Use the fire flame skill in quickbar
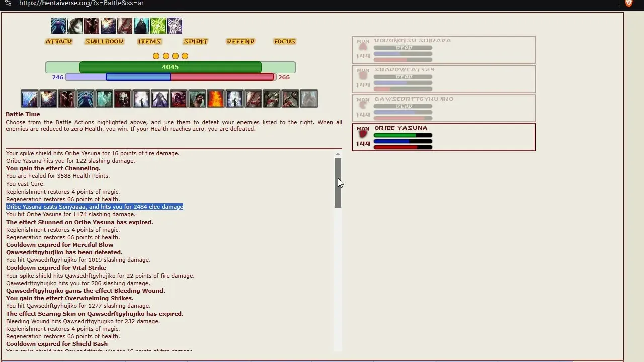The width and height of the screenshot is (644, 362). (x=216, y=99)
